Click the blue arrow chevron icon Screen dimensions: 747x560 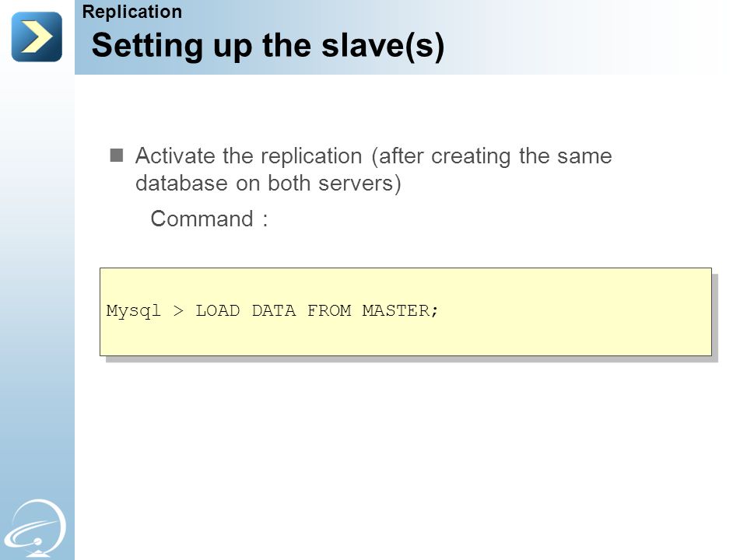[37, 37]
